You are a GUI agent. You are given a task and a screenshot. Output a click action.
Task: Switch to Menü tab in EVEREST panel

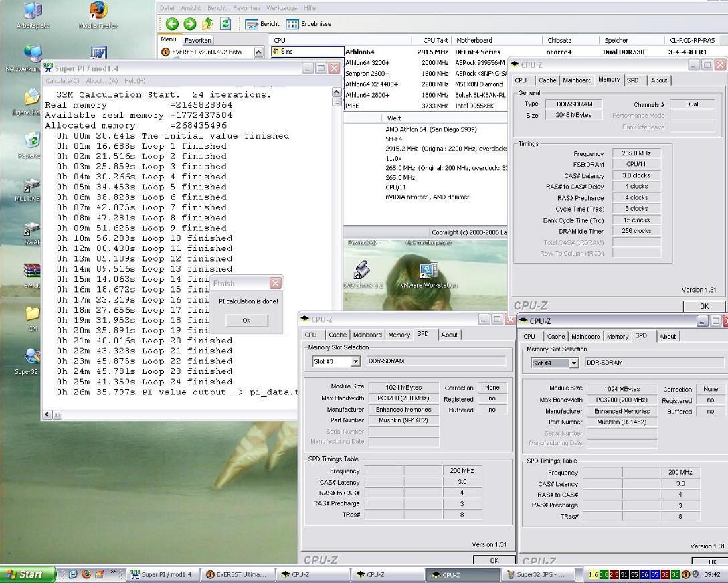[x=169, y=39]
